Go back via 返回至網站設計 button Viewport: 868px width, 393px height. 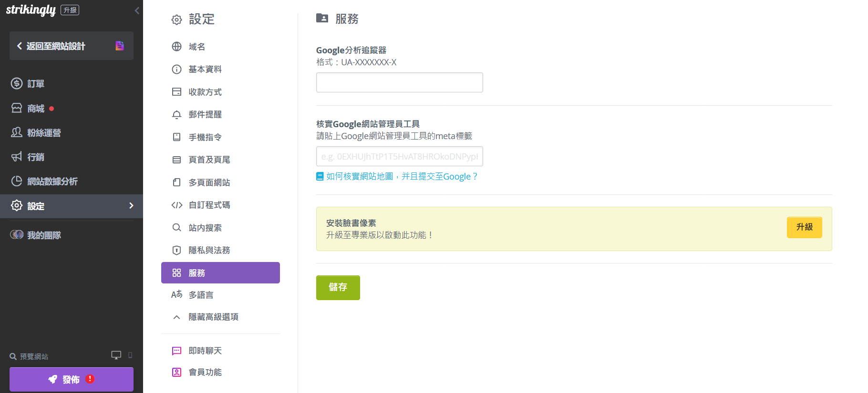72,46
